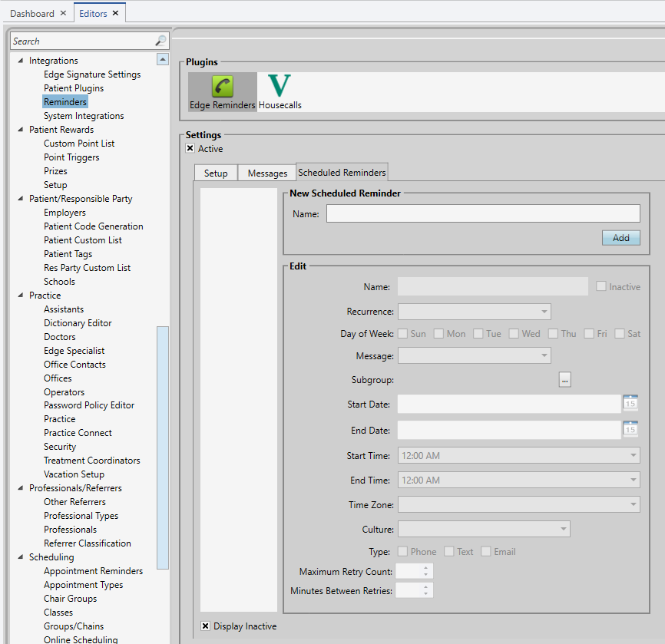The width and height of the screenshot is (665, 644).
Task: Open the Appointment Reminders item
Action: point(94,571)
